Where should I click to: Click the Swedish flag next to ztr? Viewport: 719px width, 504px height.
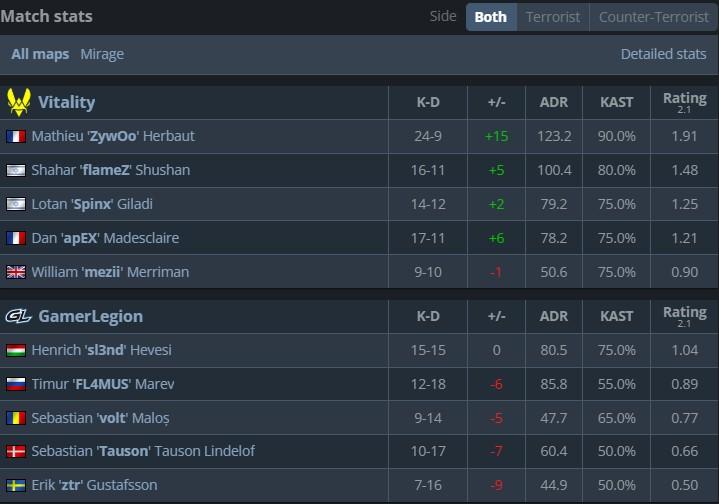point(16,485)
